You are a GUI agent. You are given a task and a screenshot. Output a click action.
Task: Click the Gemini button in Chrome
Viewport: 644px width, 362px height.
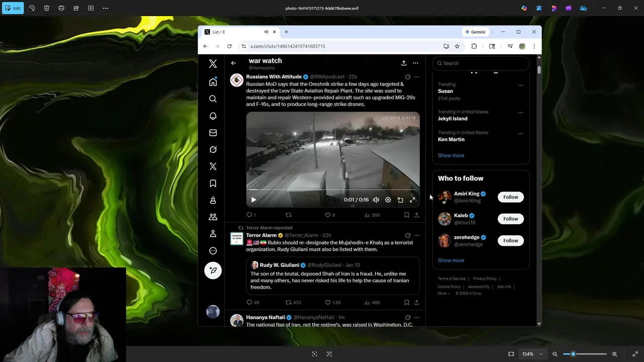[475, 32]
